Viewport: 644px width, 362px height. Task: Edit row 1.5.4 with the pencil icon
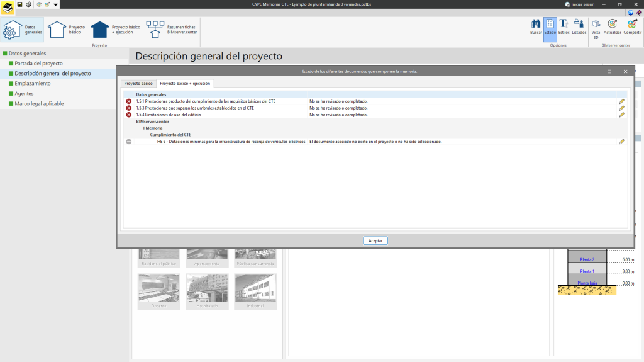coord(621,115)
